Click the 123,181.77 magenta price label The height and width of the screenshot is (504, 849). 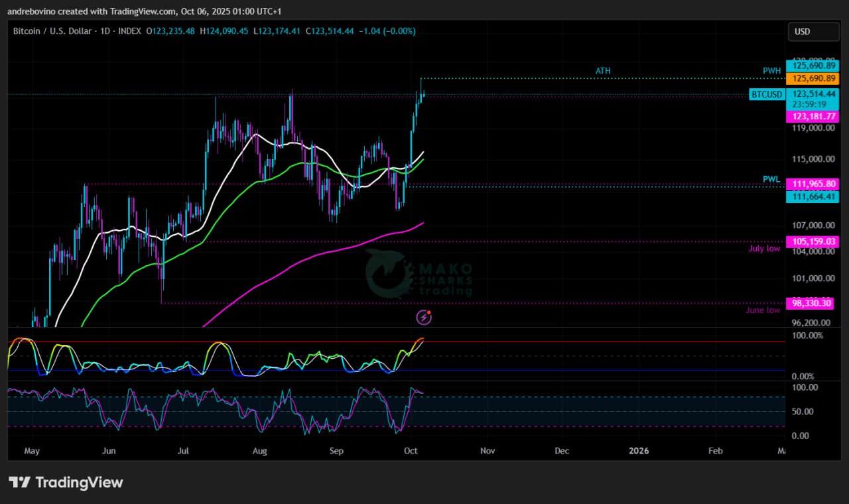coord(813,116)
